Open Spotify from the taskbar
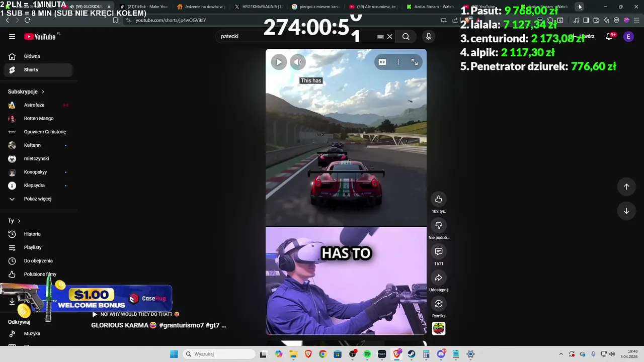Image resolution: width=644 pixels, height=362 pixels. pos(367,354)
